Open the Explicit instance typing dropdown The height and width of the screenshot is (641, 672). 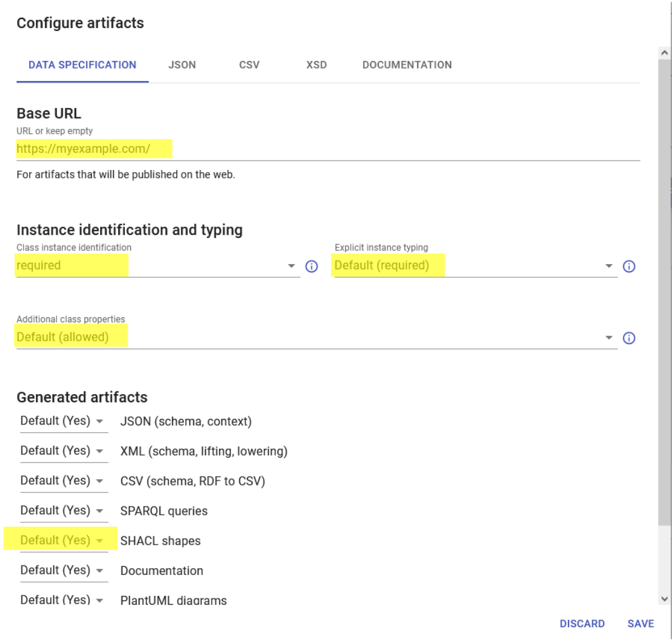475,266
